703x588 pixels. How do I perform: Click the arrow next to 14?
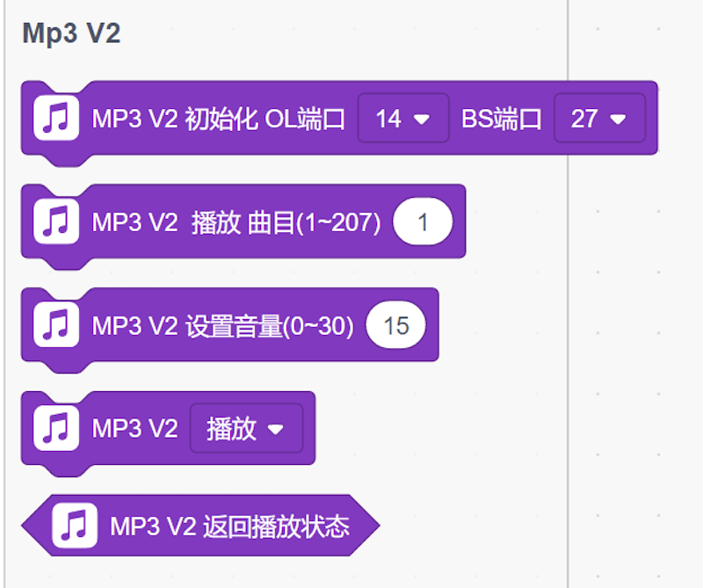[422, 119]
